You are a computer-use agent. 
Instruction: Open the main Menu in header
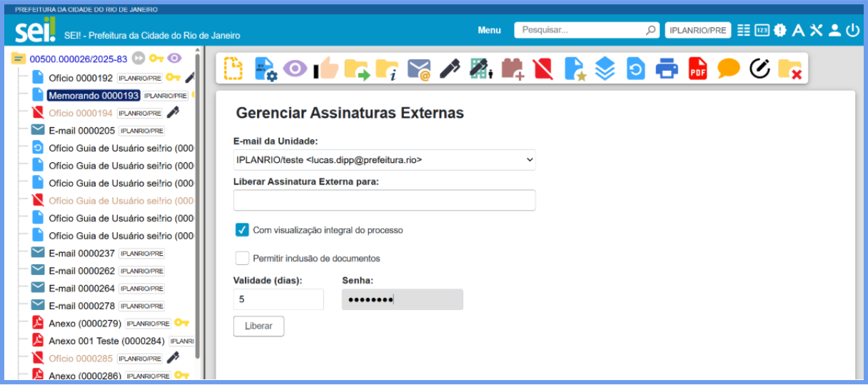tap(489, 31)
